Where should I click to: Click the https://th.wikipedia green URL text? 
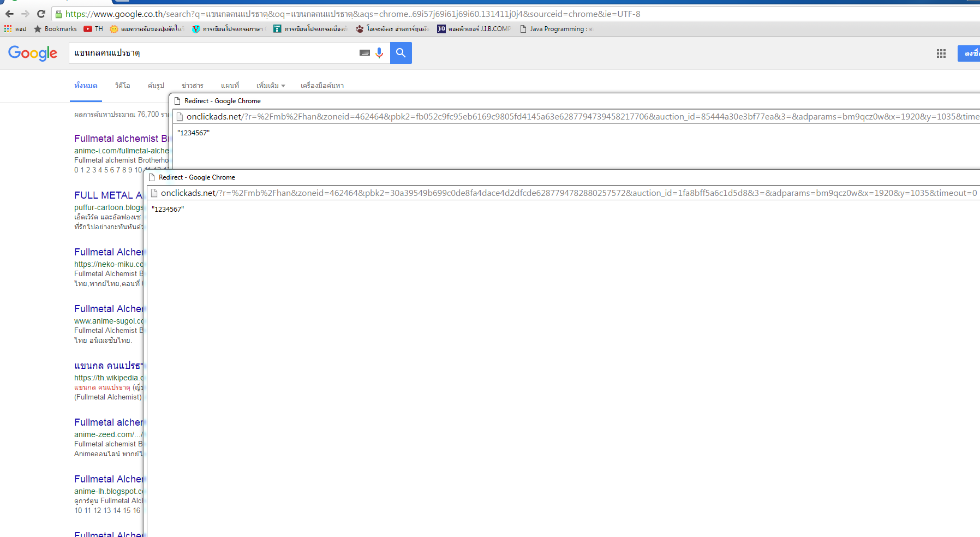click(x=109, y=378)
